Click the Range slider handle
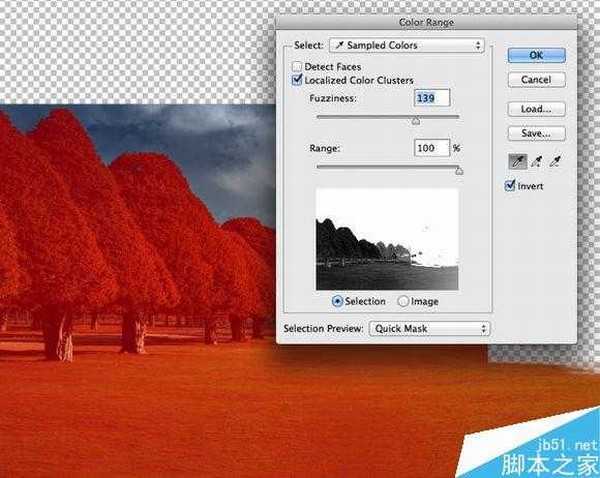600x478 pixels. [x=459, y=171]
